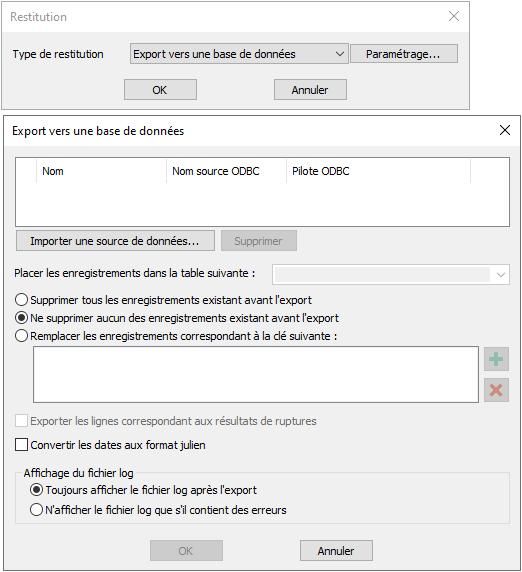Expand the destination table combo box

[x=391, y=274]
